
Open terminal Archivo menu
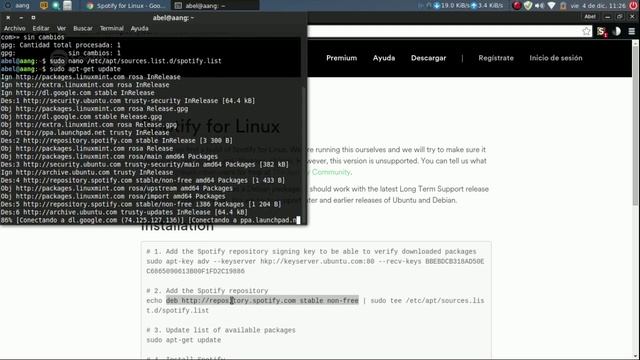15,28
